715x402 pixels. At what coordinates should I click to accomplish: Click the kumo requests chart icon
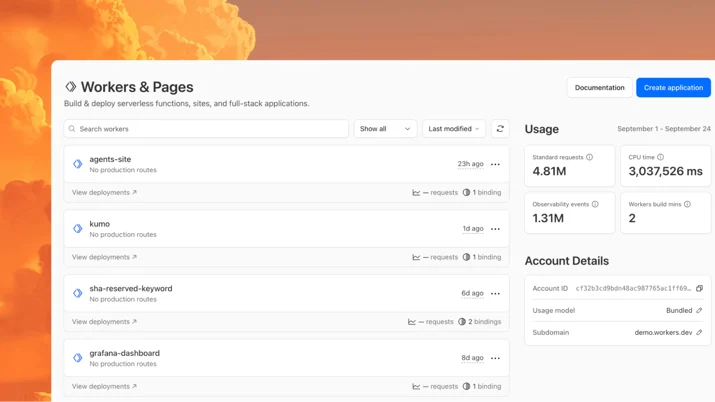tap(416, 257)
